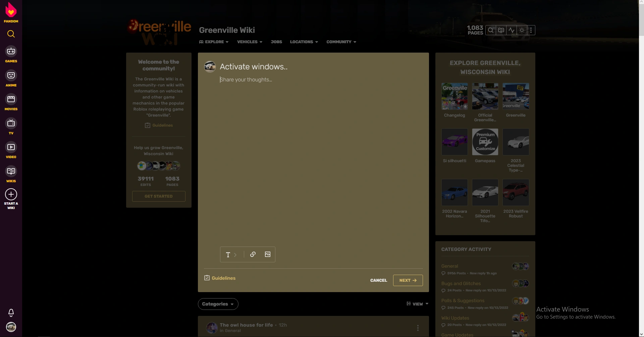Open the 2023 Celestial Type thumbnail
This screenshot has height=337, width=644.
516,142
